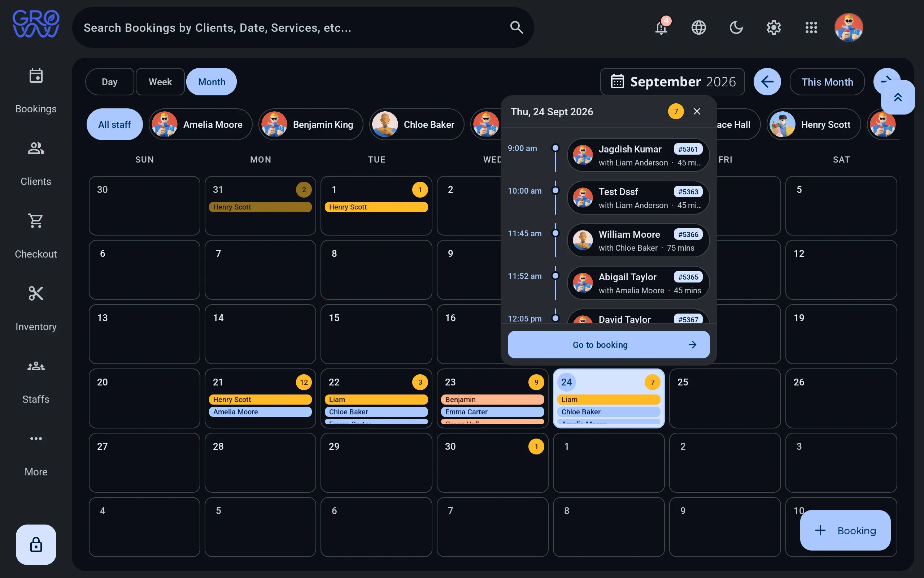
Task: Open William Moore booking #5366
Action: 638,240
